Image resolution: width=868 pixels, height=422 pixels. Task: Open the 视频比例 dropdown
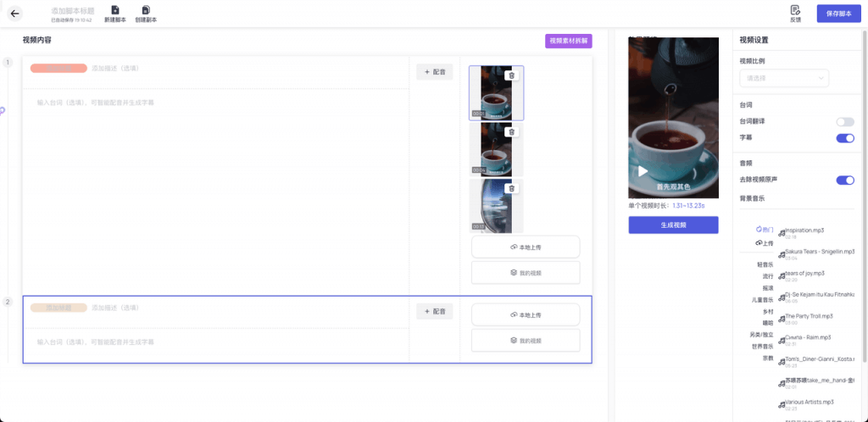783,78
